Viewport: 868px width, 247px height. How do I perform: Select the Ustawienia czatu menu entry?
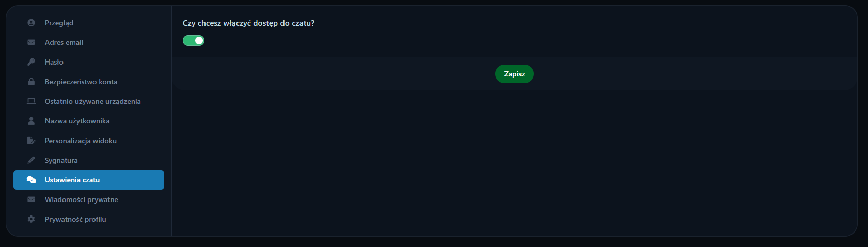(72, 180)
